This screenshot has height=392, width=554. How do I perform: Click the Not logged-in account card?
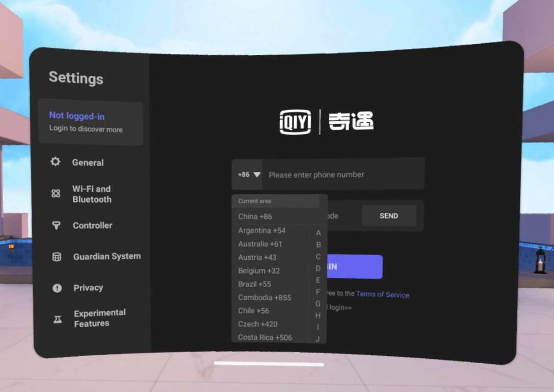click(91, 122)
